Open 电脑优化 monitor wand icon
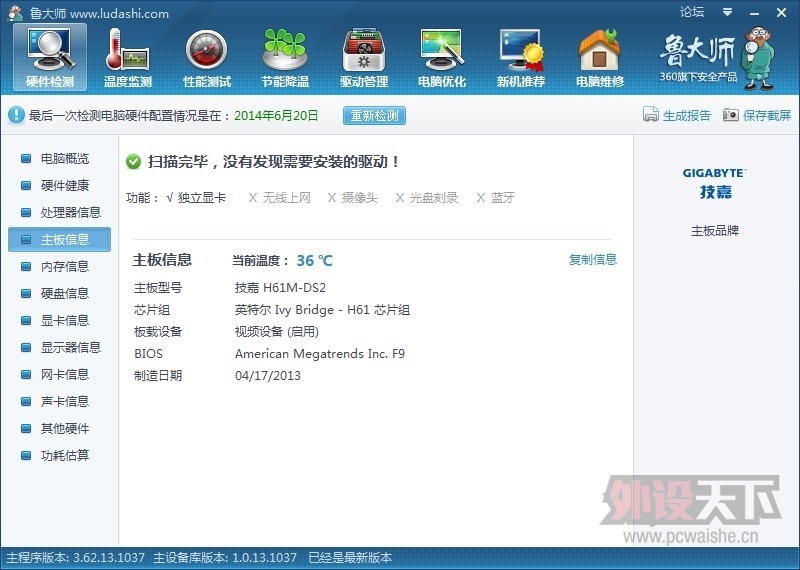 point(442,57)
